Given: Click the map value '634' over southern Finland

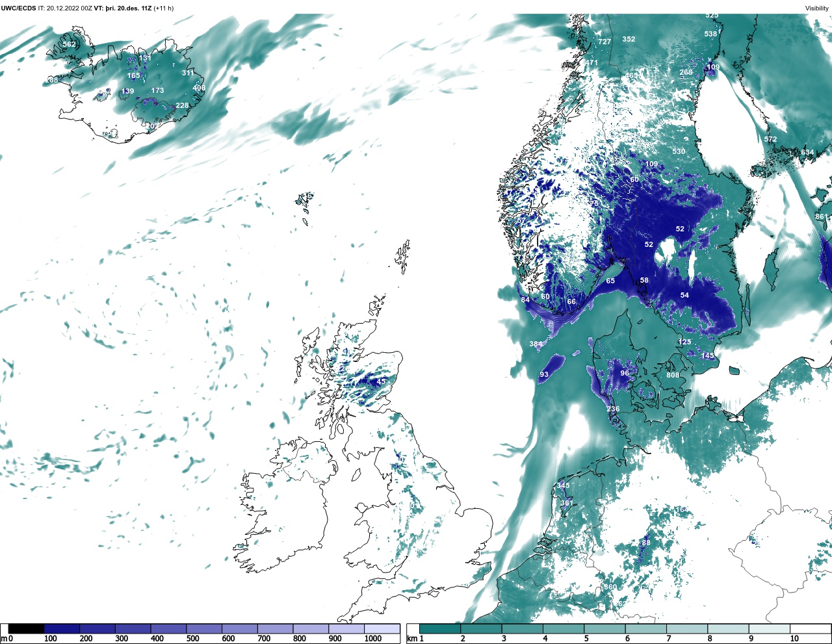Looking at the screenshot, I should (x=807, y=153).
